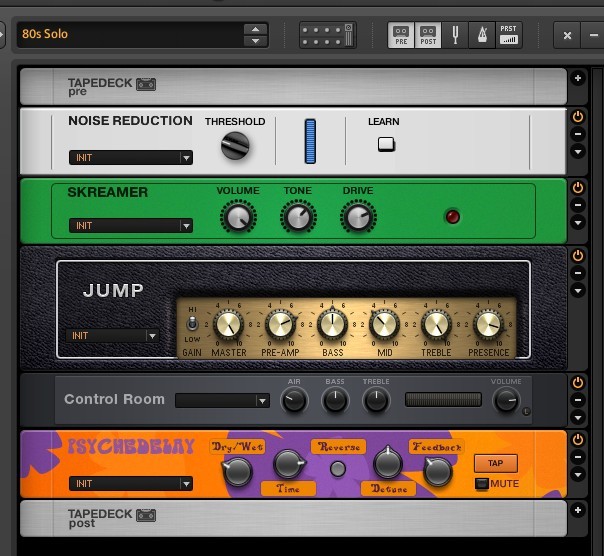This screenshot has width=604, height=556.
Task: Open the Skreamer INIT preset dropdown
Action: click(x=131, y=225)
